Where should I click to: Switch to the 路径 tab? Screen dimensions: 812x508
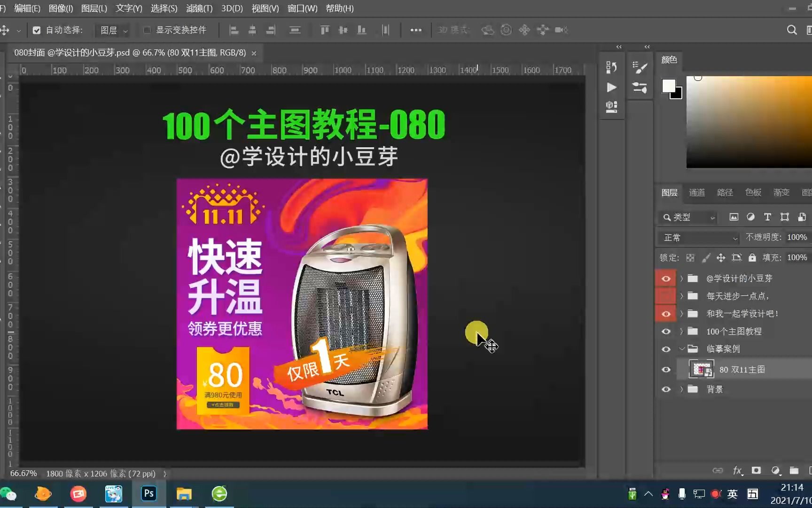[x=725, y=192]
